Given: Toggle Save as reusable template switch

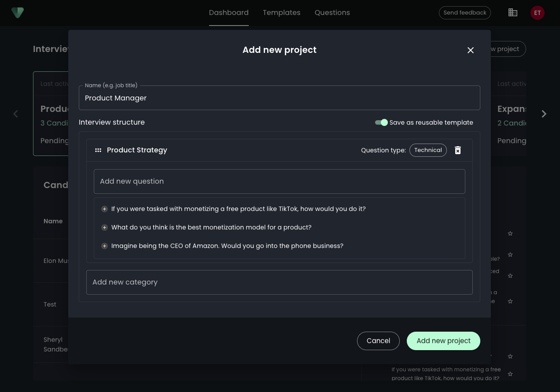Looking at the screenshot, I should click(381, 122).
